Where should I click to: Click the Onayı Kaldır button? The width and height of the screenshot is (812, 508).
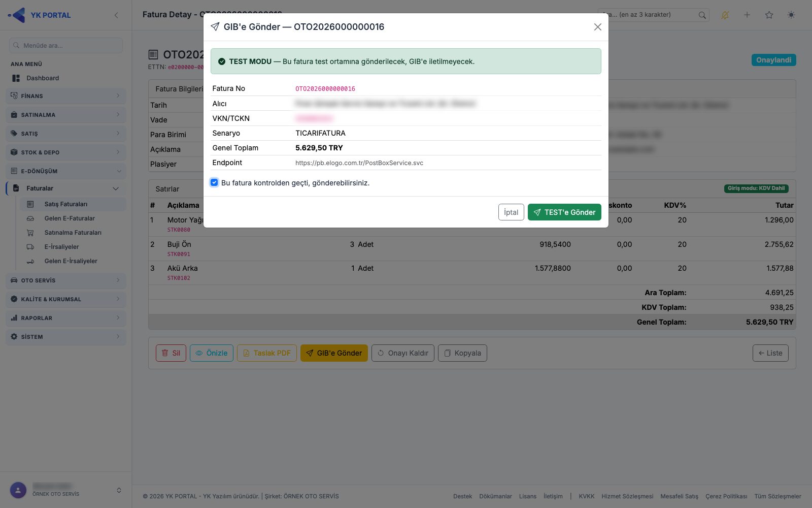pos(403,353)
